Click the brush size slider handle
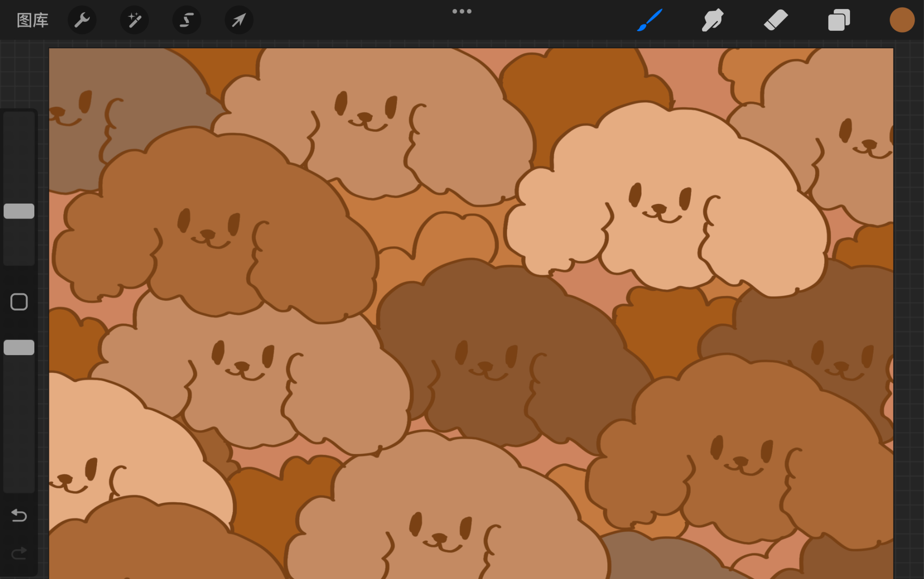Viewport: 924px width, 579px height. click(x=19, y=211)
